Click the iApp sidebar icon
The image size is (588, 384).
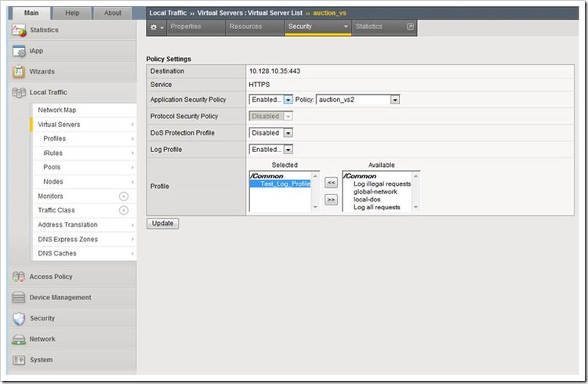click(19, 51)
